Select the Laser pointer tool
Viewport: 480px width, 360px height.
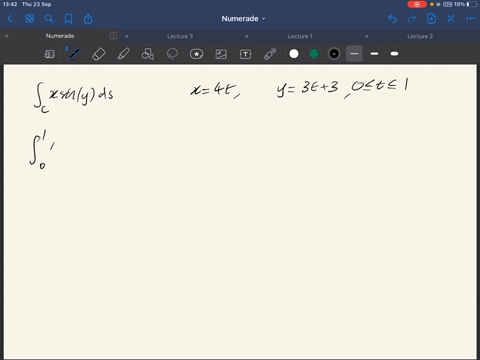tap(270, 54)
